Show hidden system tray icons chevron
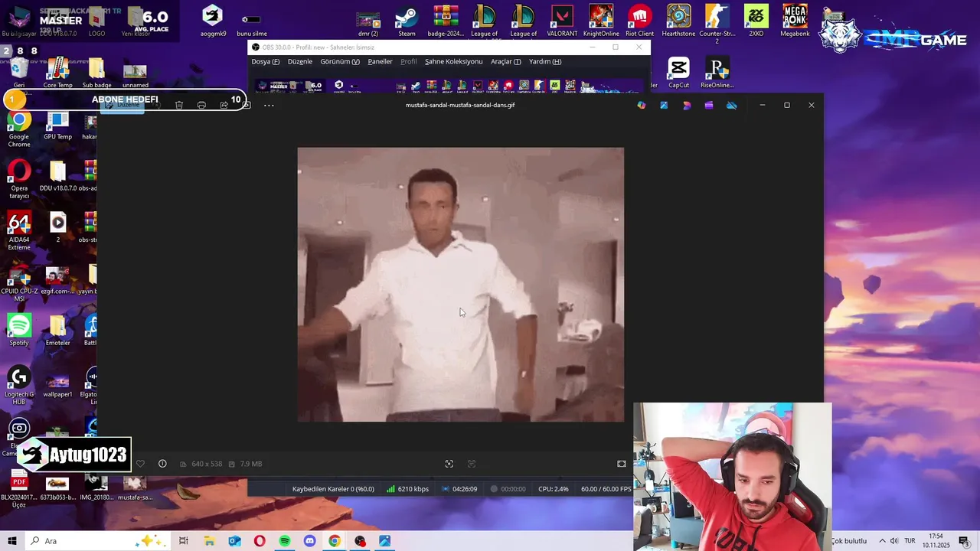Screen dimensions: 980x551 882,541
